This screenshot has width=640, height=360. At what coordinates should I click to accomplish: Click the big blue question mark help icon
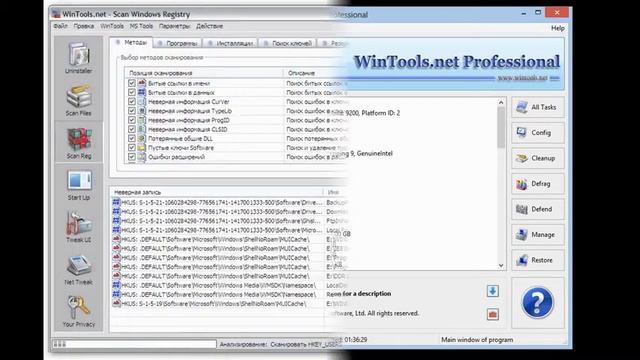(537, 302)
